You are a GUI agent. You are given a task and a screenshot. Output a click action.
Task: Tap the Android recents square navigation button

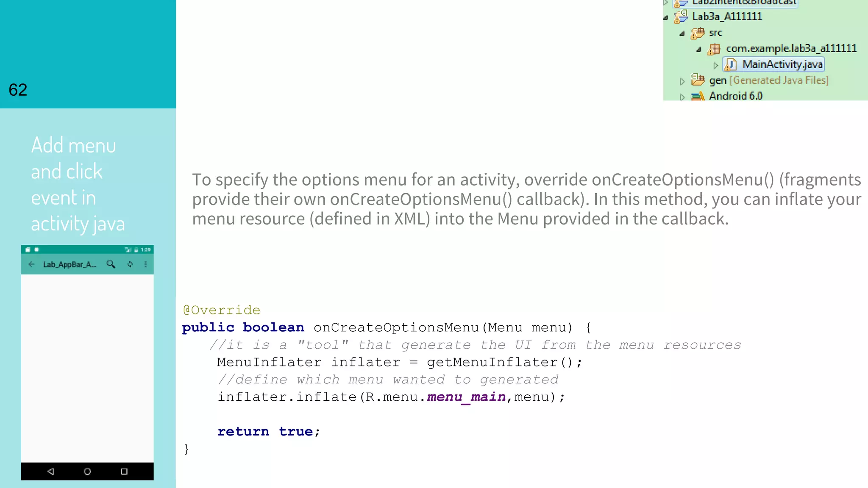124,471
